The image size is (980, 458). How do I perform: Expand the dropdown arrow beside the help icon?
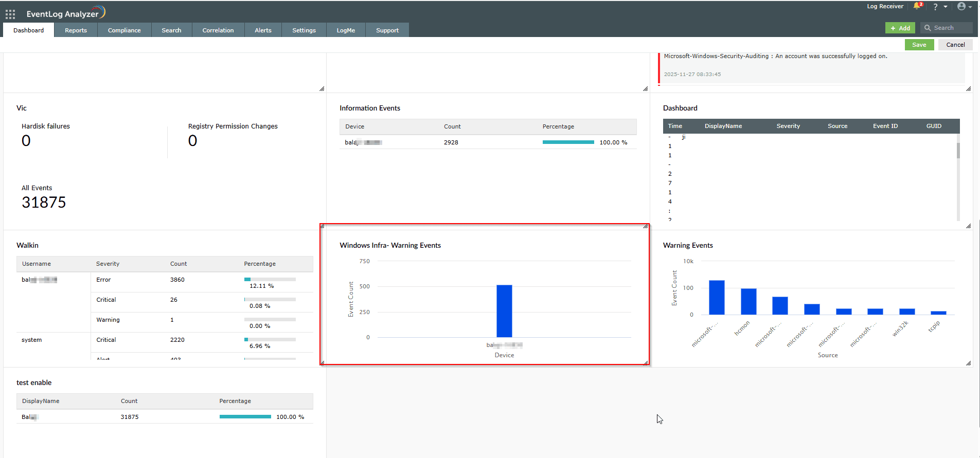click(946, 7)
